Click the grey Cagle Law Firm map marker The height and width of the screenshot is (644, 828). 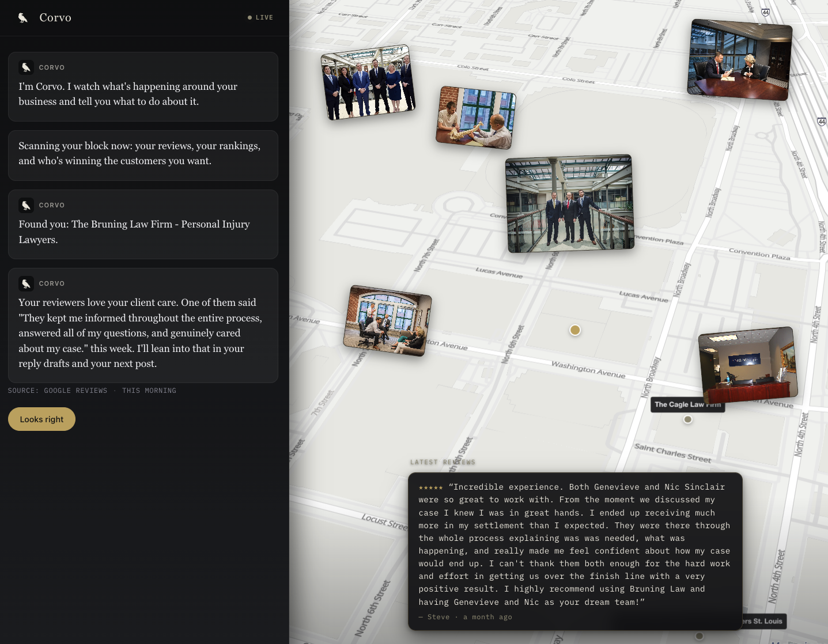[688, 419]
